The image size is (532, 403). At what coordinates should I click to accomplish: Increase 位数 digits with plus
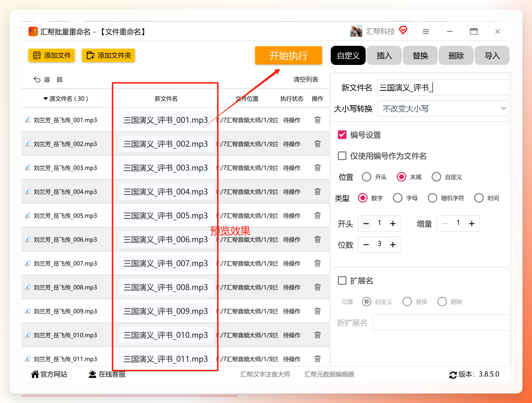pos(393,245)
